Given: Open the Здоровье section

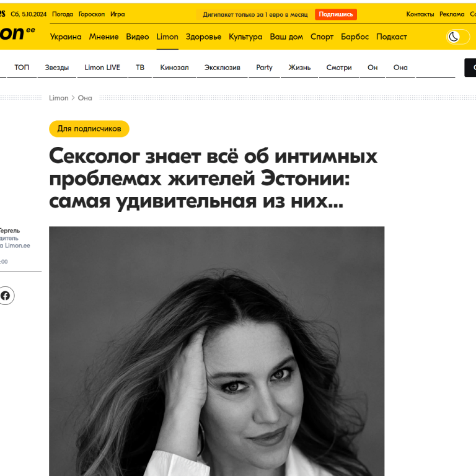Looking at the screenshot, I should (203, 37).
